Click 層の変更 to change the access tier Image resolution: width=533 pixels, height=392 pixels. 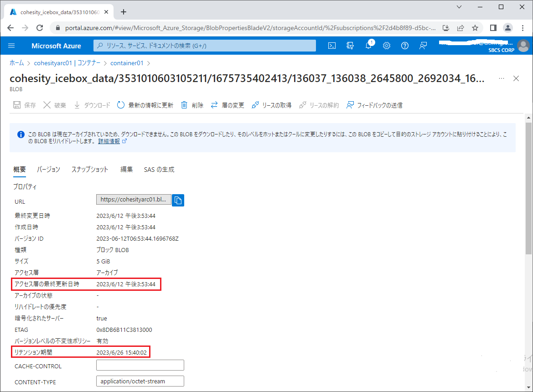pos(228,105)
